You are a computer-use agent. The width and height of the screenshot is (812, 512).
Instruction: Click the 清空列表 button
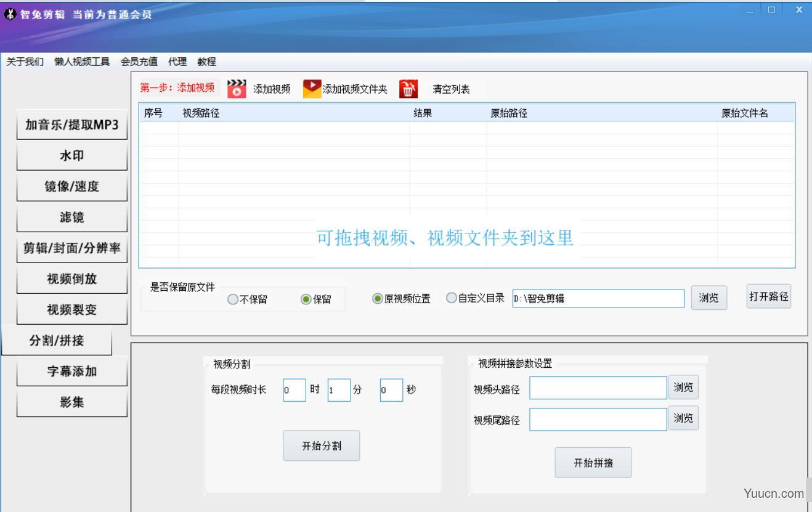[x=451, y=89]
